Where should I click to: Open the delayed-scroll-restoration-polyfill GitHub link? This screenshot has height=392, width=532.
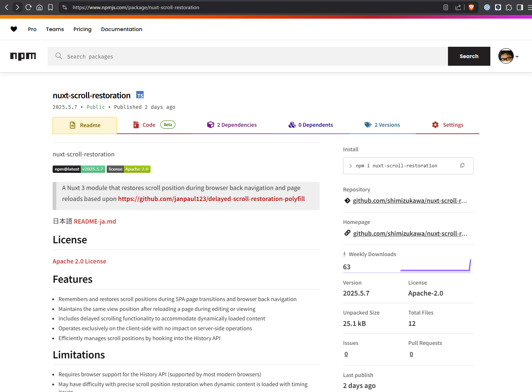(x=211, y=199)
